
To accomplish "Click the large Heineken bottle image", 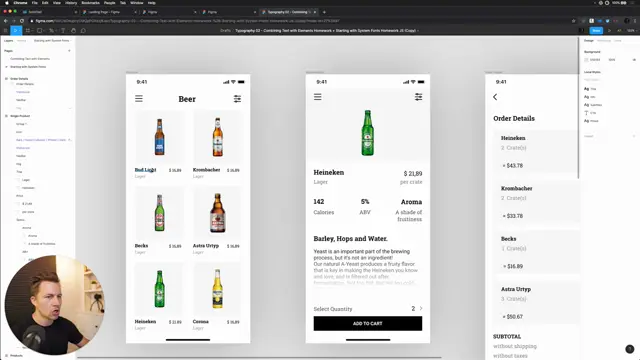I will click(x=367, y=133).
